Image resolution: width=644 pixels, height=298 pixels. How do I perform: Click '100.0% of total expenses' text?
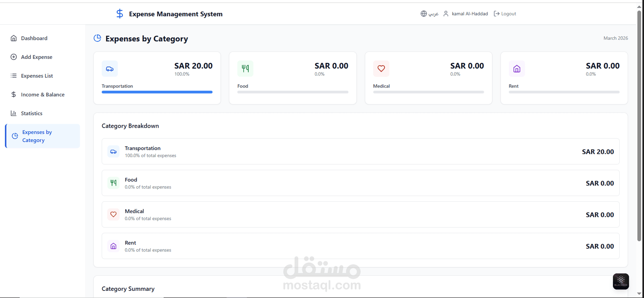click(151, 156)
